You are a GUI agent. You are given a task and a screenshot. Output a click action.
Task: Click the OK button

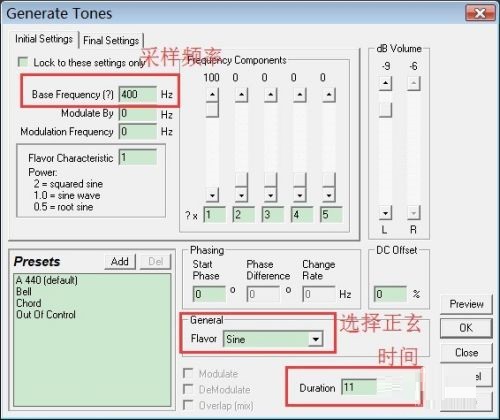(466, 328)
